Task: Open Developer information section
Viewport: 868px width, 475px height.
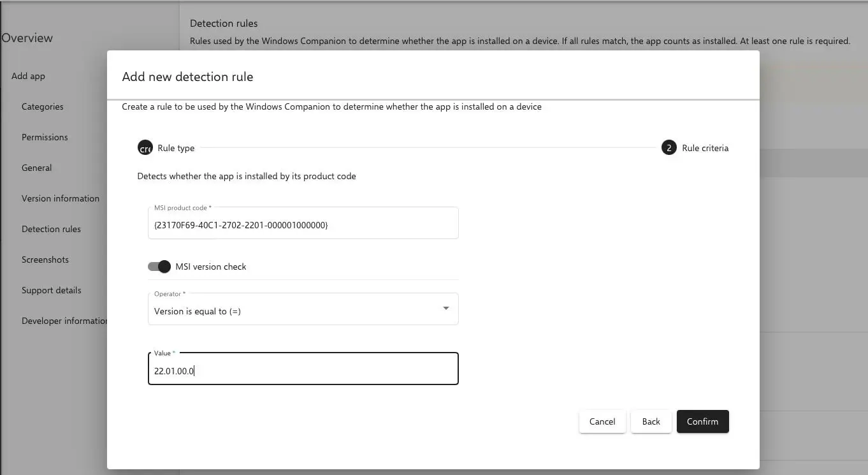Action: [x=64, y=321]
